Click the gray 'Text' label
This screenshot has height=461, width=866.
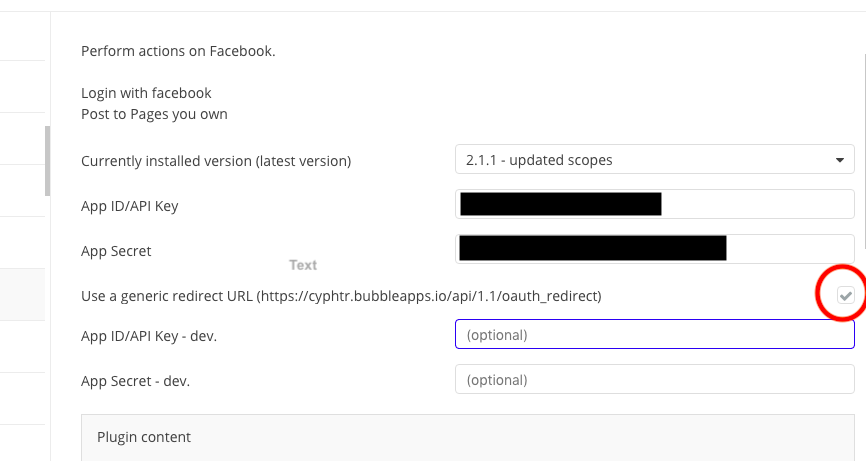pos(303,265)
